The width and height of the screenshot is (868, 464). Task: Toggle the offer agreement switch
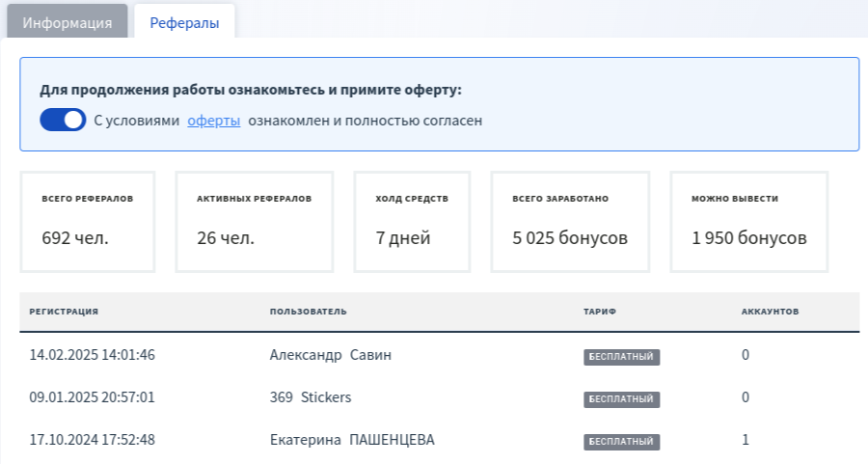[63, 121]
